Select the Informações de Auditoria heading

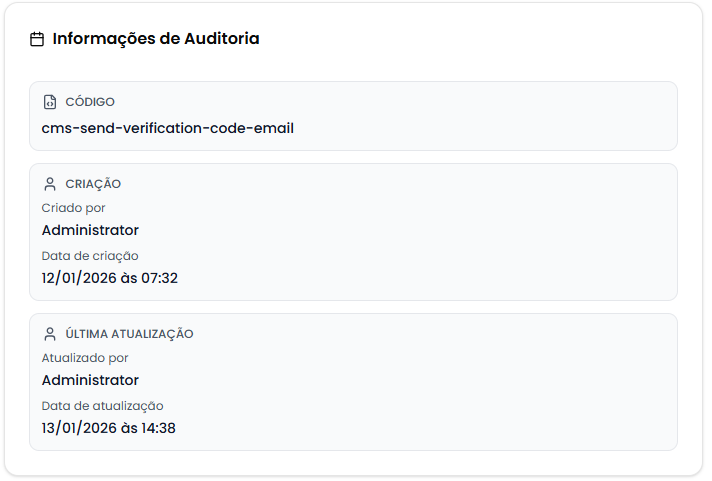coord(156,39)
